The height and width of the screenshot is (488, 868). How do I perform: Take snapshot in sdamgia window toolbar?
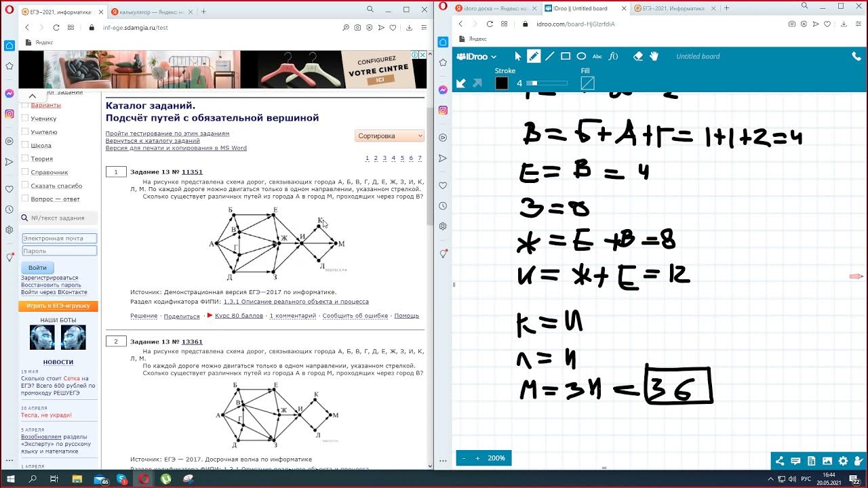357,28
